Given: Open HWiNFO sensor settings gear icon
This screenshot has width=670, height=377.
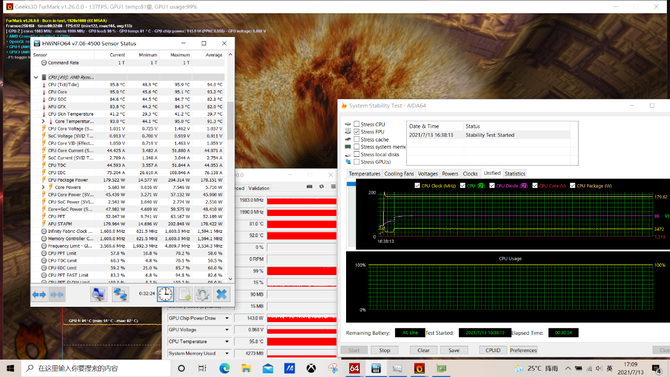Looking at the screenshot, I should coord(203,295).
